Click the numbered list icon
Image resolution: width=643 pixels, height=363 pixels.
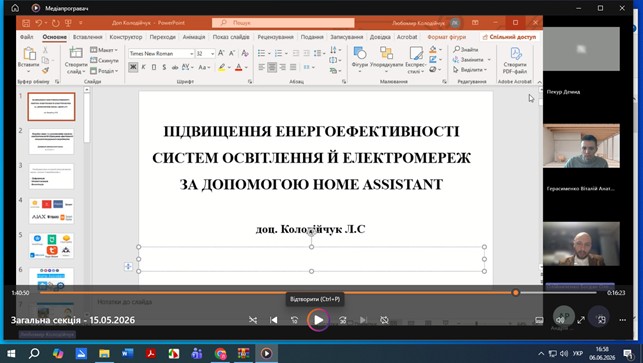[x=278, y=53]
